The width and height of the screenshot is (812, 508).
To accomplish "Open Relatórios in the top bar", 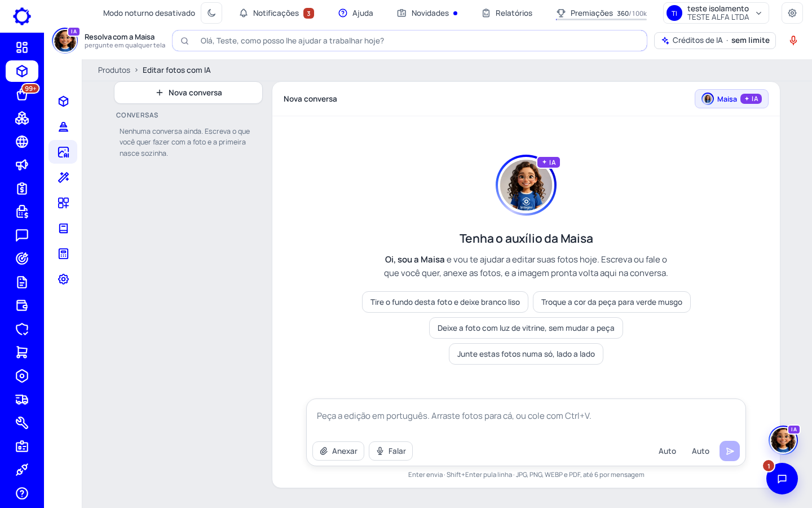I will pyautogui.click(x=507, y=13).
